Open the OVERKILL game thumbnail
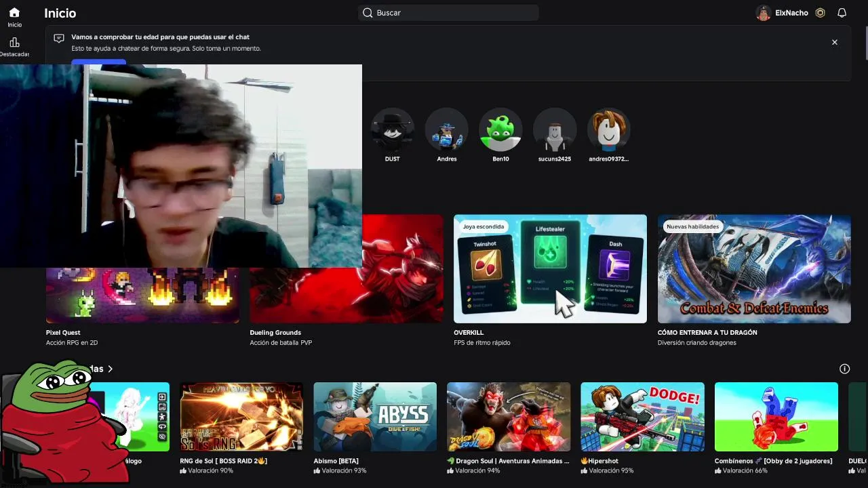Viewport: 868px width, 488px height. tap(550, 269)
